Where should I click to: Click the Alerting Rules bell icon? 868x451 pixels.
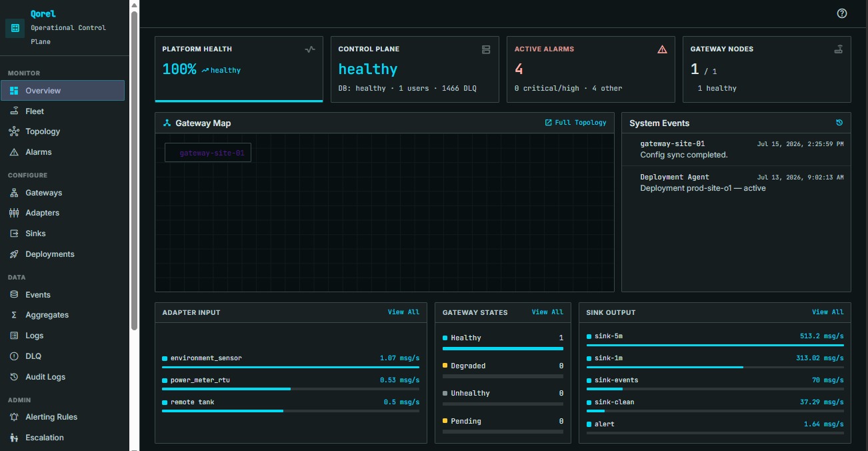[14, 417]
